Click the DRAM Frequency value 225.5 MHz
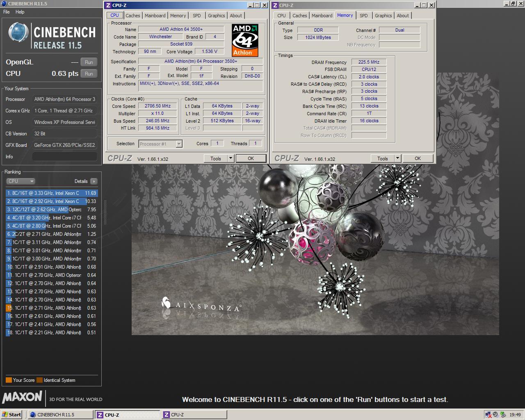The height and width of the screenshot is (420, 525). point(369,62)
